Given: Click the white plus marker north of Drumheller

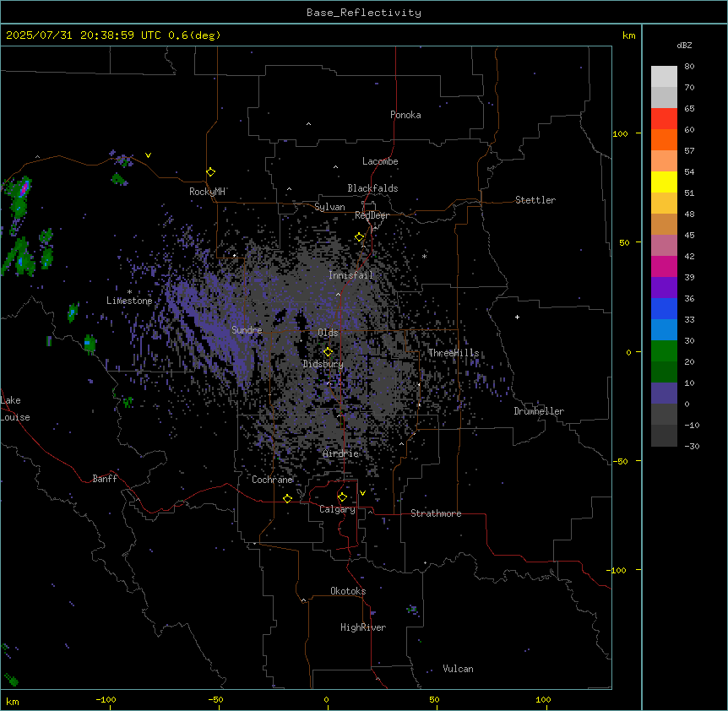Looking at the screenshot, I should coord(517,317).
